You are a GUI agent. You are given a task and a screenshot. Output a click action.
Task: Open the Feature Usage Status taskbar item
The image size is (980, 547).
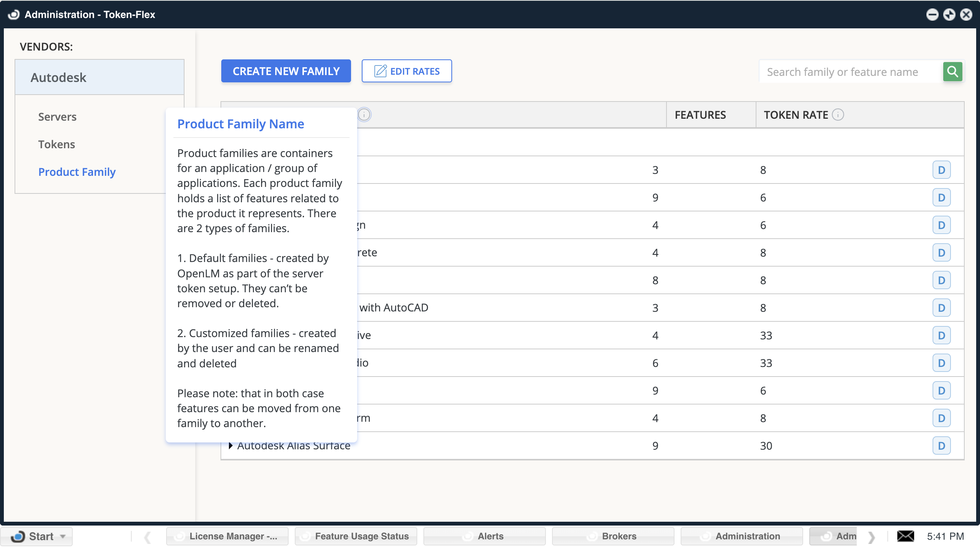coord(355,536)
